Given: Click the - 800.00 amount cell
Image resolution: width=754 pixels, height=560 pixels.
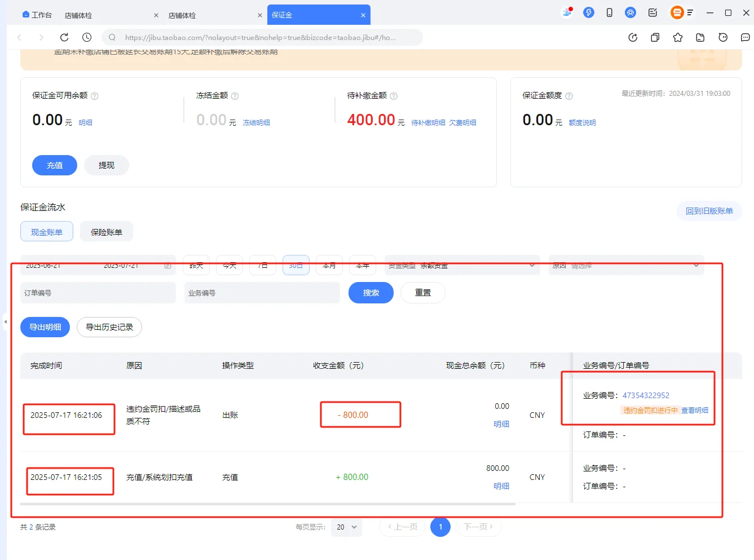Looking at the screenshot, I should 353,415.
